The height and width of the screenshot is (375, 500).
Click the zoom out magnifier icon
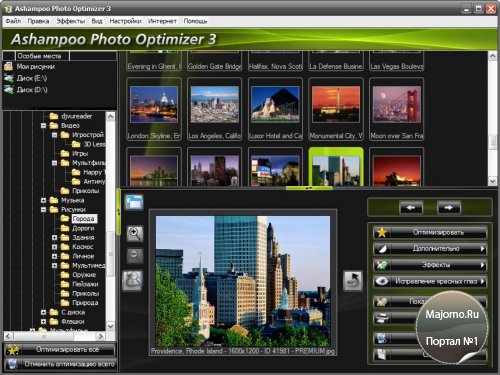click(x=135, y=256)
